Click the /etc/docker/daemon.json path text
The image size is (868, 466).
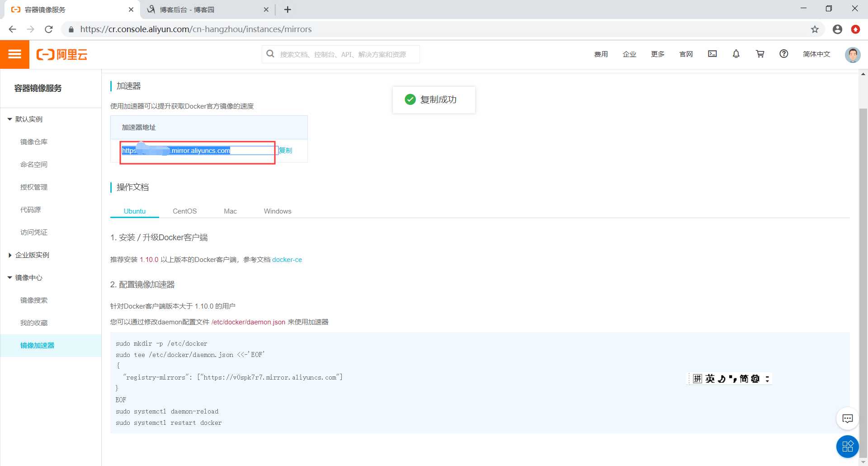(x=248, y=322)
